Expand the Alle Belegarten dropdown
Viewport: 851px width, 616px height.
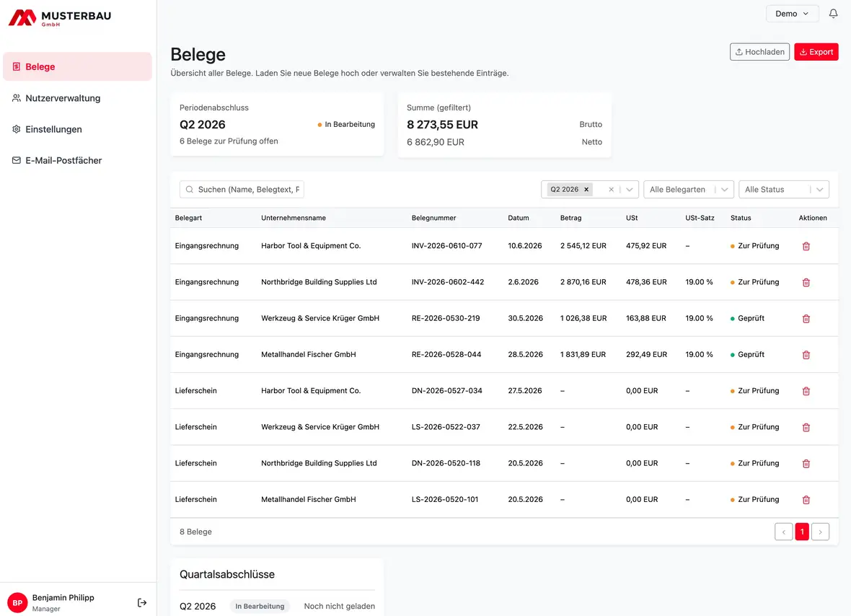(688, 190)
